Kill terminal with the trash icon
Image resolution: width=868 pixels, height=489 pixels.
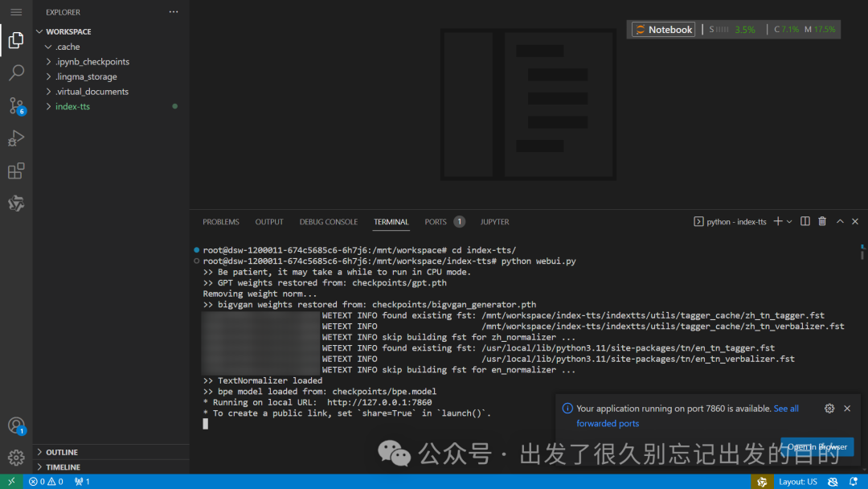(822, 221)
